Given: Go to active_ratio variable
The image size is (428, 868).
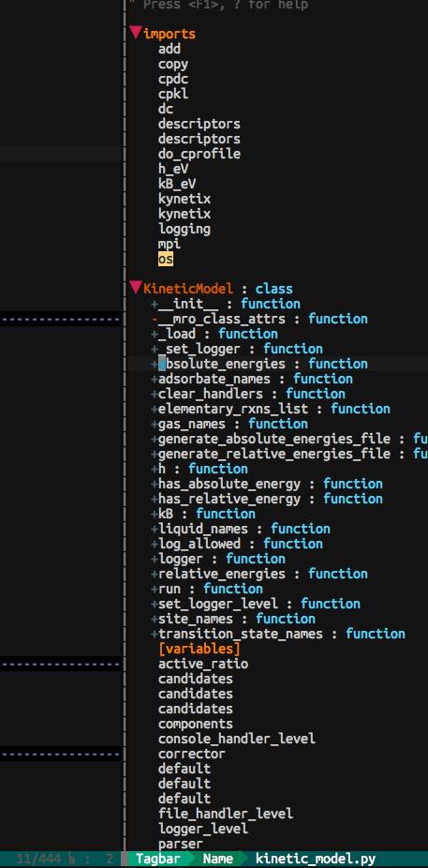Looking at the screenshot, I should tap(203, 663).
